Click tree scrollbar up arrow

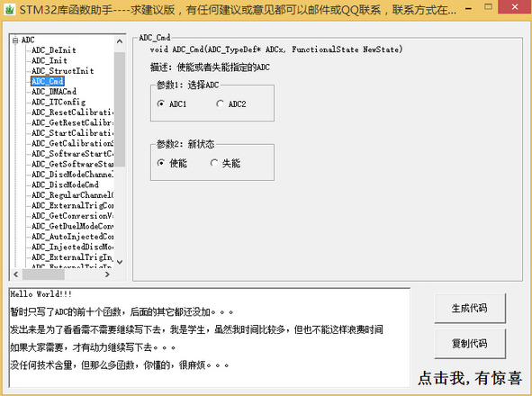pyautogui.click(x=120, y=41)
